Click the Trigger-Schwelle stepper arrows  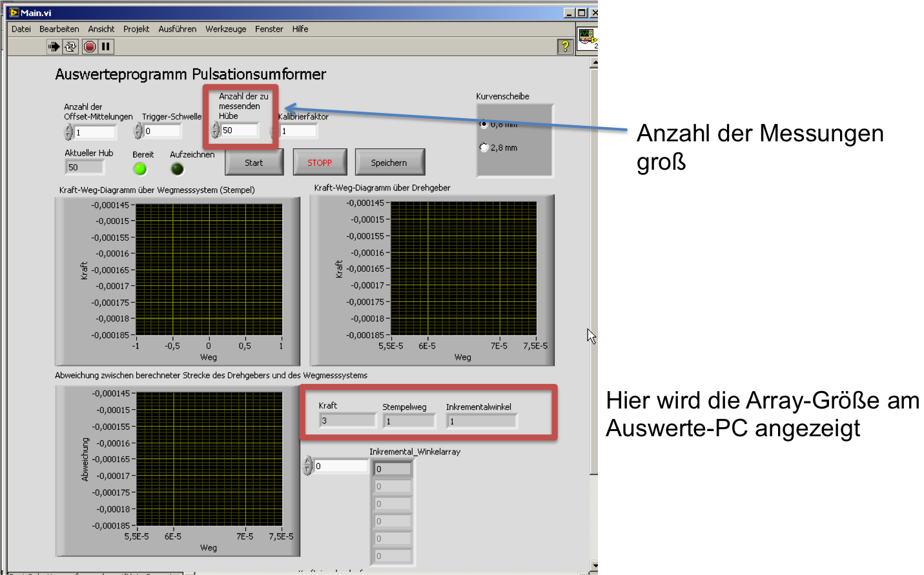click(138, 131)
